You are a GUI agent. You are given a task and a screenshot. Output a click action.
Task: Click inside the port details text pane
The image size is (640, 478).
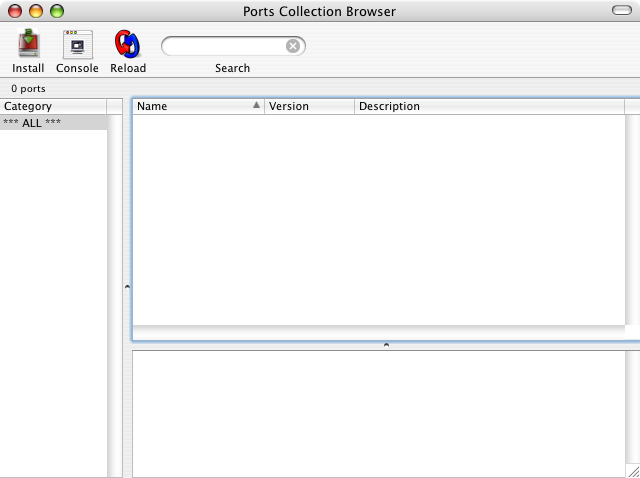coord(380,412)
